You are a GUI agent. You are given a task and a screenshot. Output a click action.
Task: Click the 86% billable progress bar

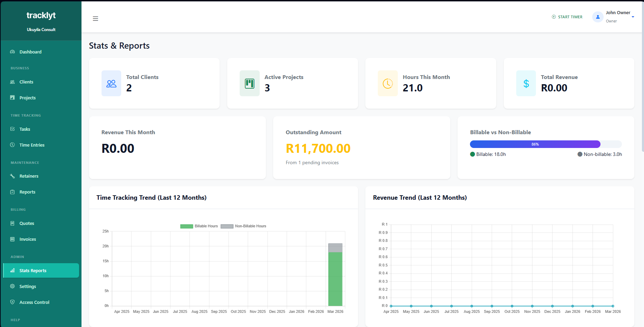pos(535,144)
